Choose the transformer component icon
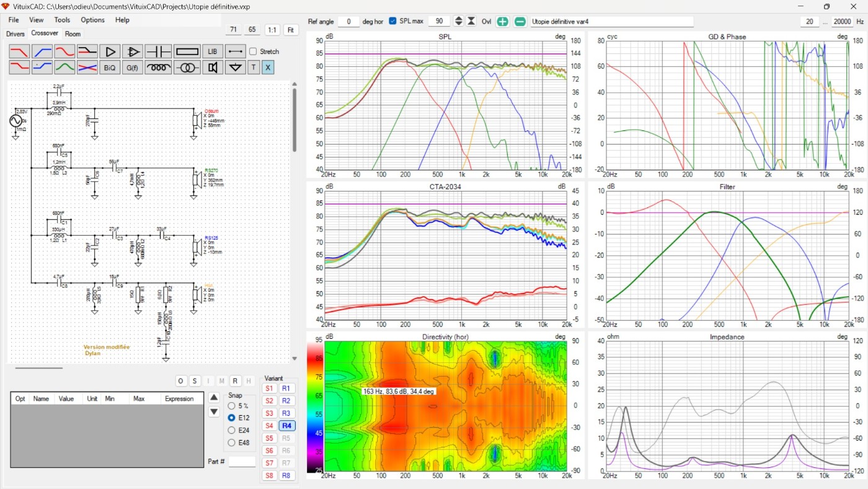Viewport: 868px width, 489px height. tap(187, 68)
